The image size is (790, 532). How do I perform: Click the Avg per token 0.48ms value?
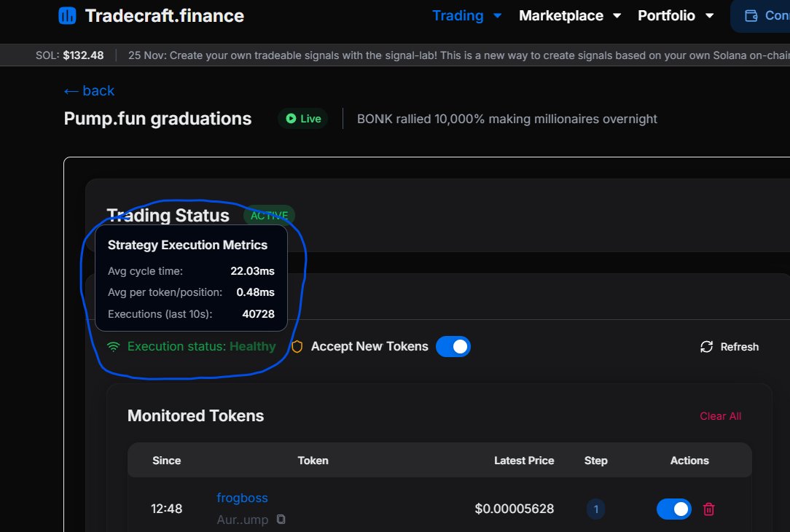point(256,292)
